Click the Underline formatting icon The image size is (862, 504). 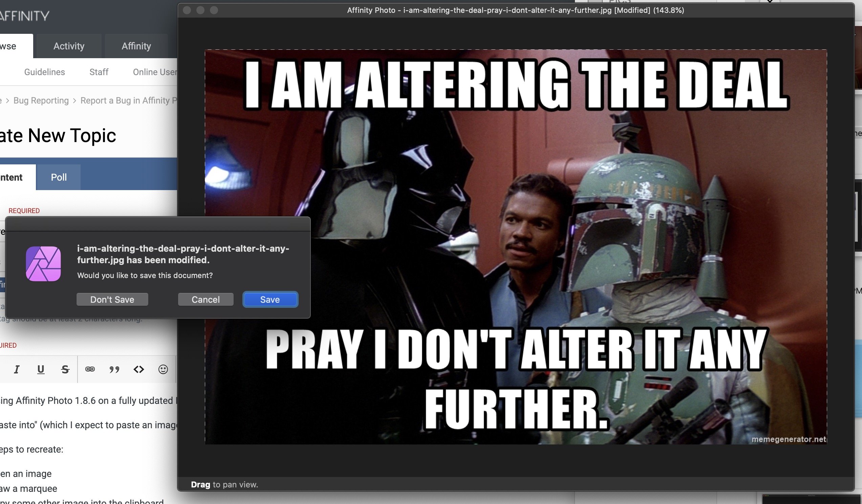(x=41, y=369)
